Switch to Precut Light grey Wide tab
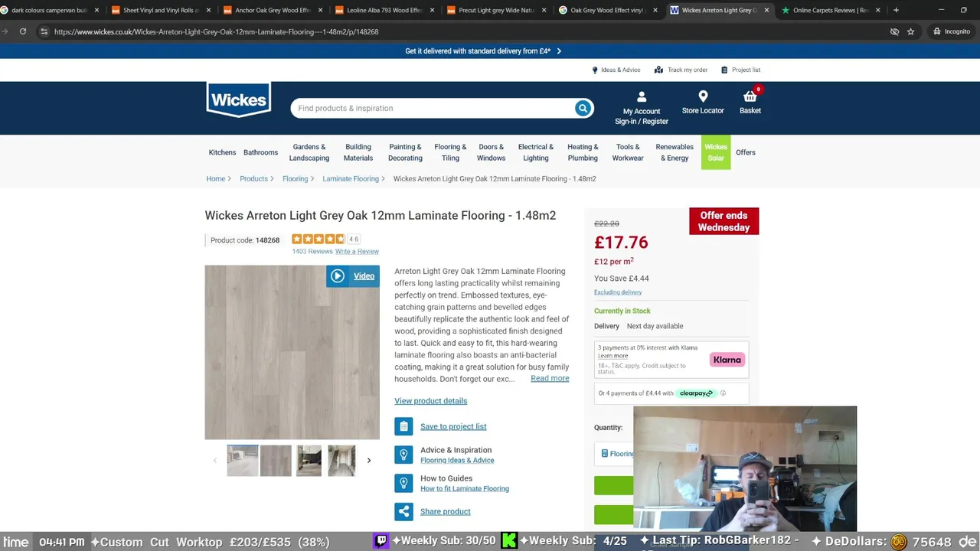Image resolution: width=980 pixels, height=551 pixels. coord(495,10)
